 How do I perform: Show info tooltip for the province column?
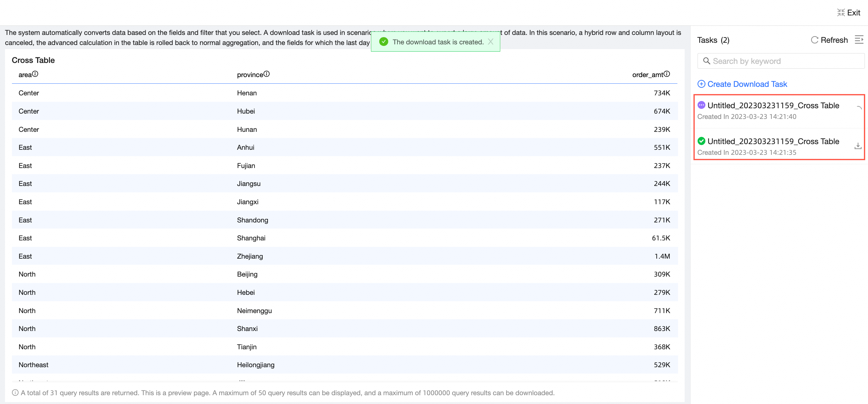(x=267, y=74)
